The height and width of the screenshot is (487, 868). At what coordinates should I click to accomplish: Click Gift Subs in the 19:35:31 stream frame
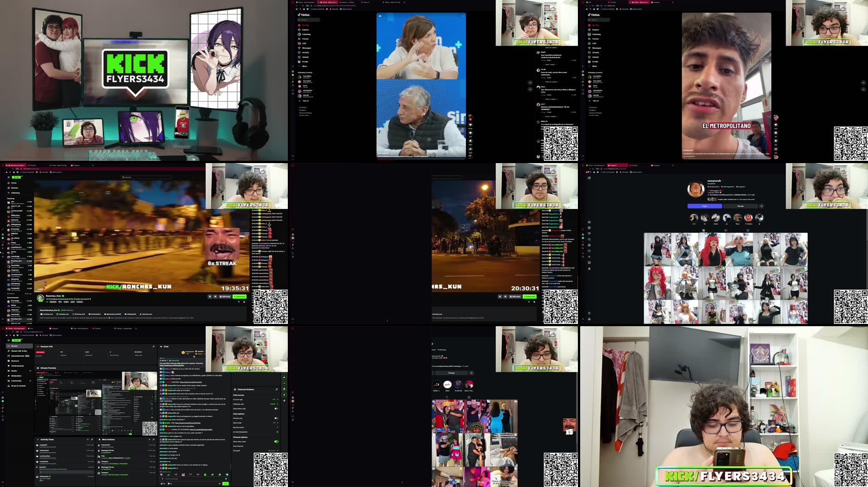tap(225, 297)
